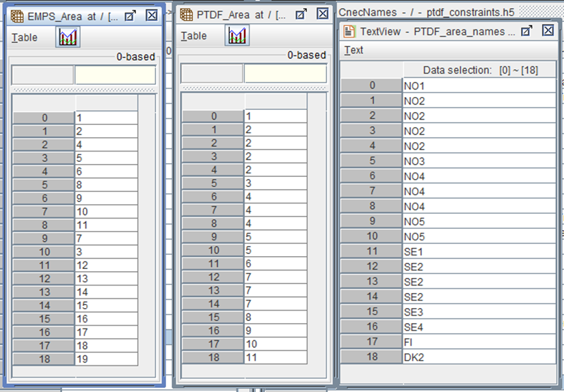This screenshot has width=564, height=392.
Task: Click yellow cell value field in EMPS_Area
Action: [x=115, y=75]
